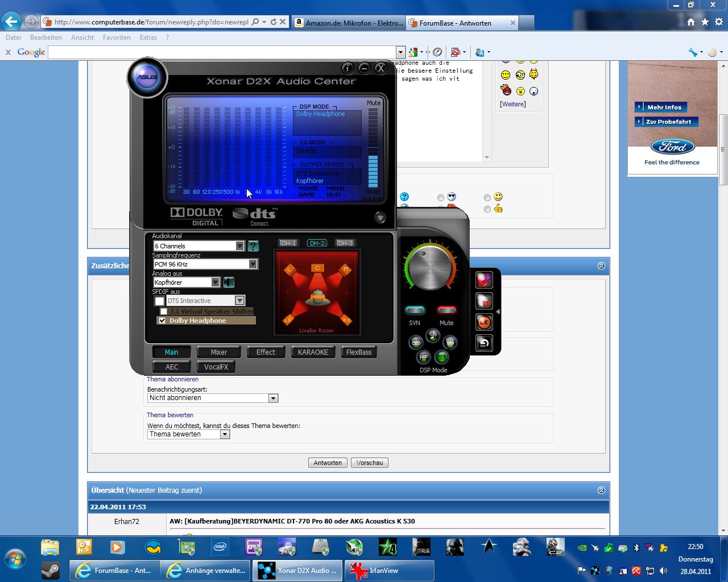
Task: Switch to the Amazon.de Mikrofon browser tab
Action: pos(349,23)
